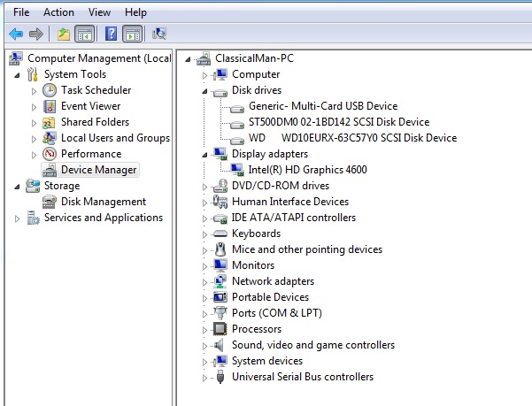
Task: Click the Up one level folder icon
Action: point(64,34)
